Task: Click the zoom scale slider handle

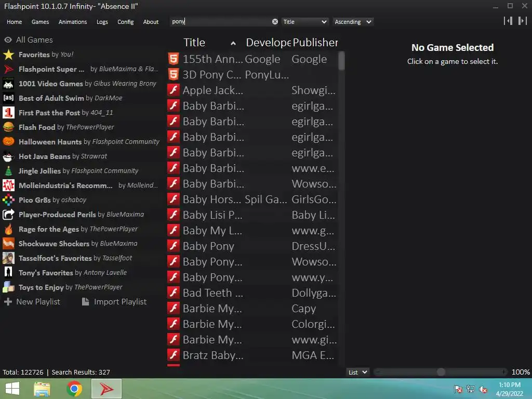Action: 441,372
